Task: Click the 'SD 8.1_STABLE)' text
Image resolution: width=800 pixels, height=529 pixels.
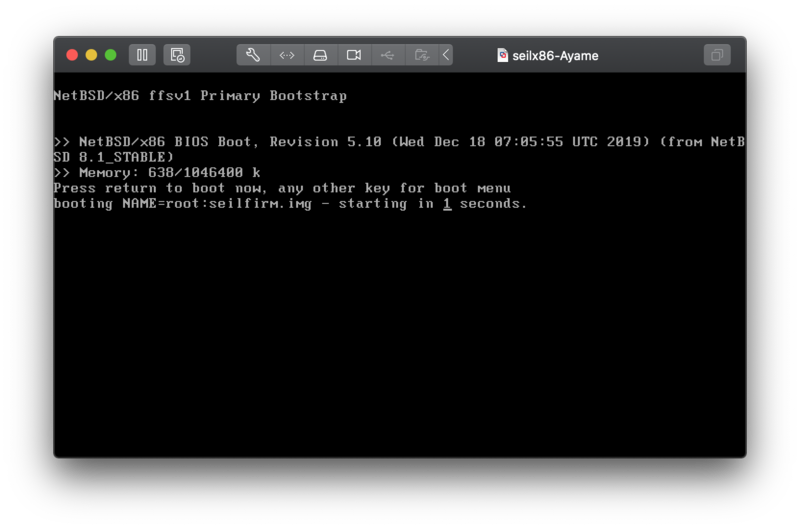Action: click(x=113, y=157)
